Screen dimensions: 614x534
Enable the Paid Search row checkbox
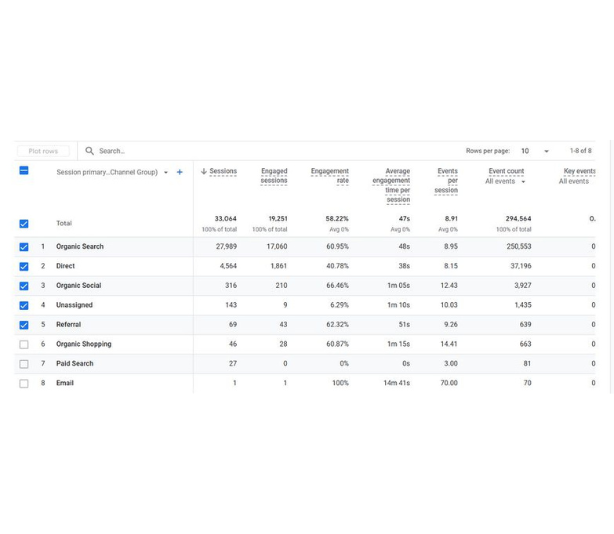tap(24, 364)
